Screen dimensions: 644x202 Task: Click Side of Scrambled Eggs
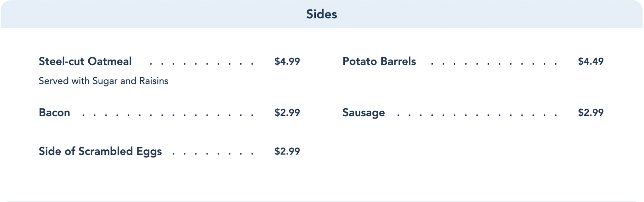click(100, 152)
